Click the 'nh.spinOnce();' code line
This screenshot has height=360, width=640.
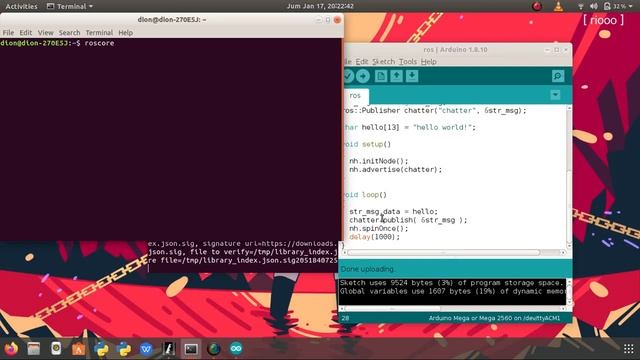click(x=378, y=229)
